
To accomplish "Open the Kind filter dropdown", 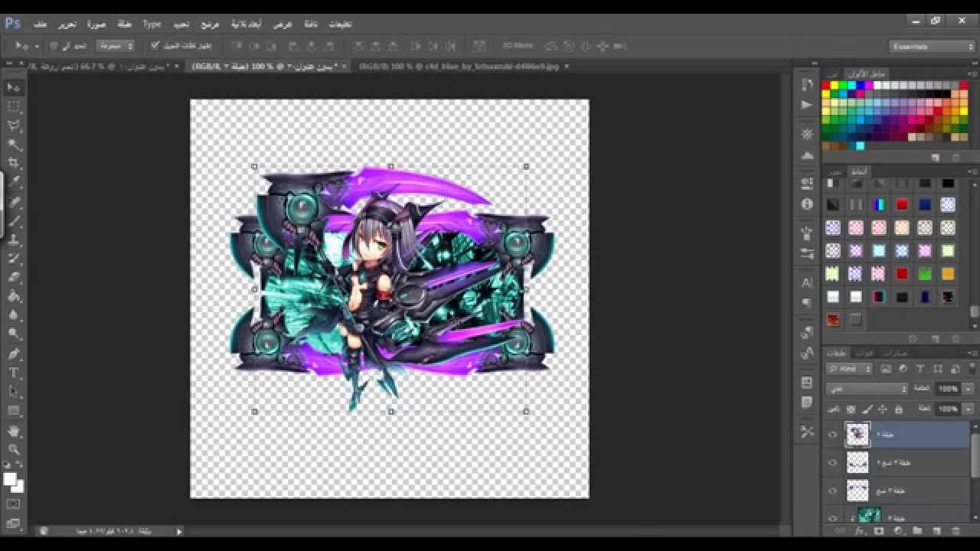I will point(850,369).
